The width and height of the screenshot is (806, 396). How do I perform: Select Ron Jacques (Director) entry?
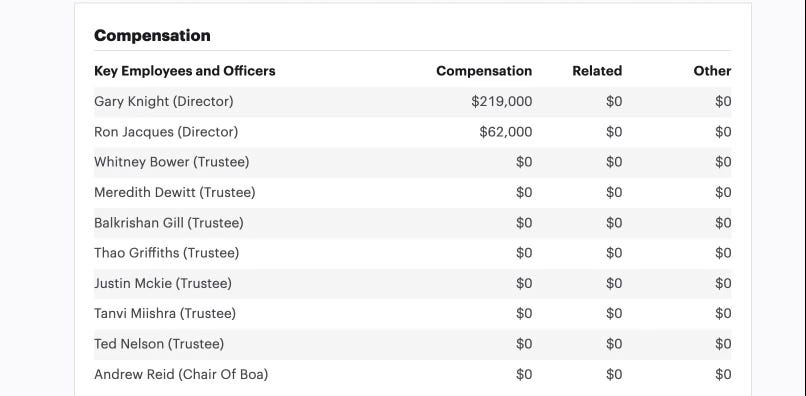coord(166,132)
